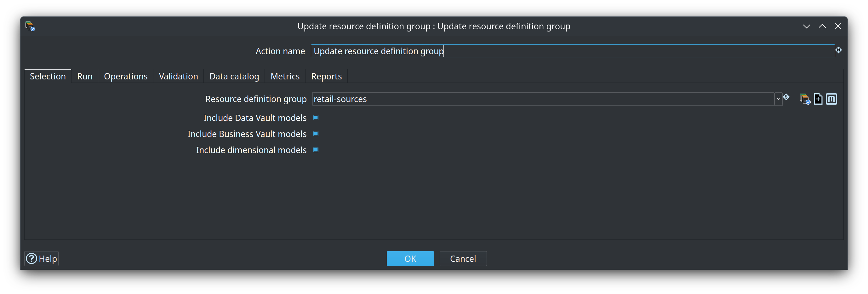Screen dimensions: 868x294
Task: Toggle Include Business Vault models checkbox
Action: pyautogui.click(x=316, y=134)
